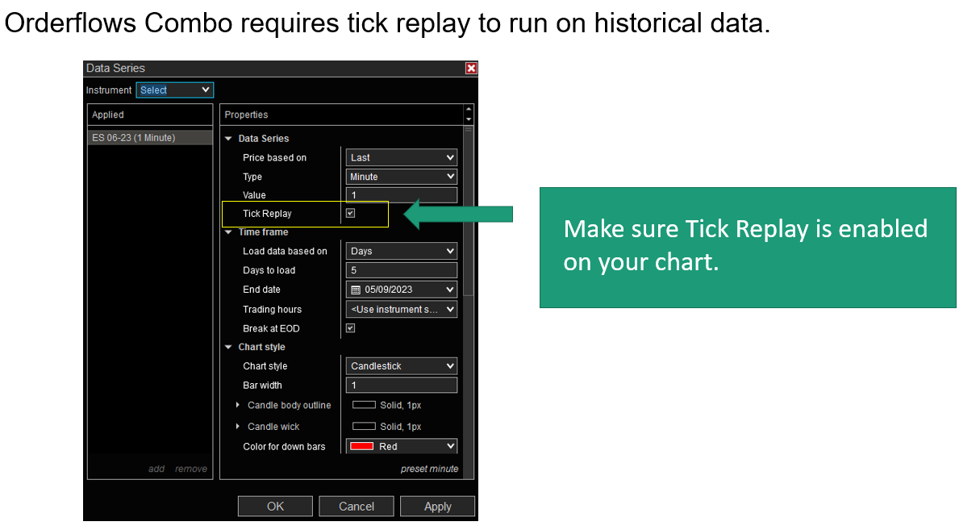
Task: Close the Data Series dialog
Action: [471, 69]
